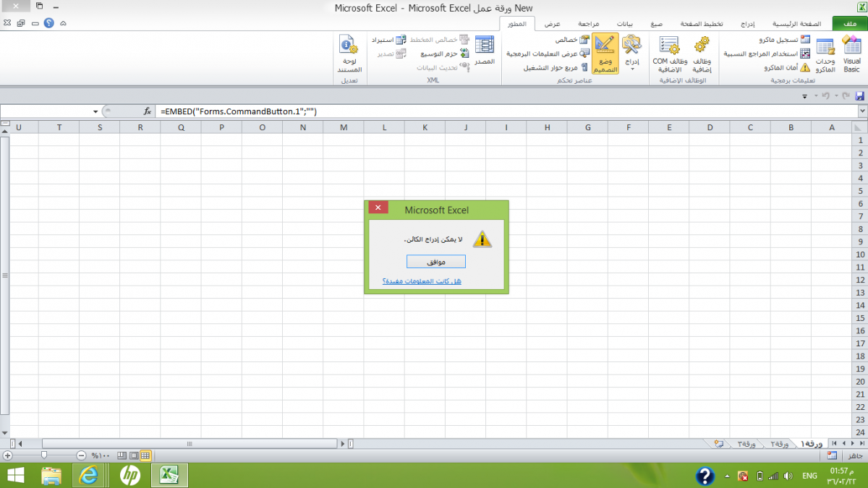Toggle Design Mode (وضع التصميم)
The image size is (868, 488).
click(605, 54)
